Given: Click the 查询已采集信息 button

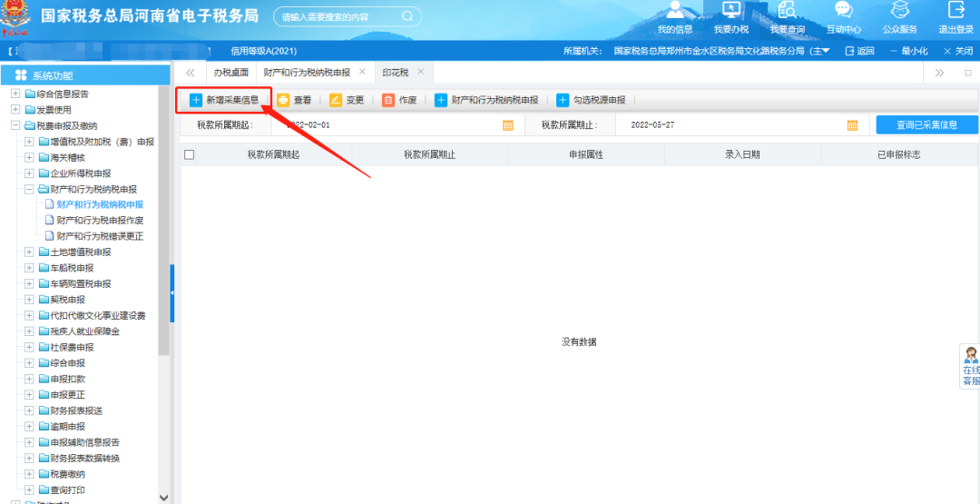Looking at the screenshot, I should pos(926,125).
